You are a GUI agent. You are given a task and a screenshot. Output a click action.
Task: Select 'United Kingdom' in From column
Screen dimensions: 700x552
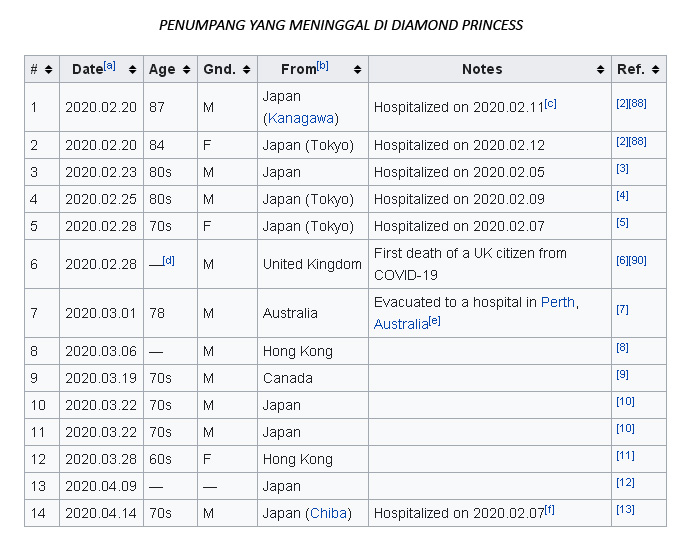pyautogui.click(x=312, y=264)
